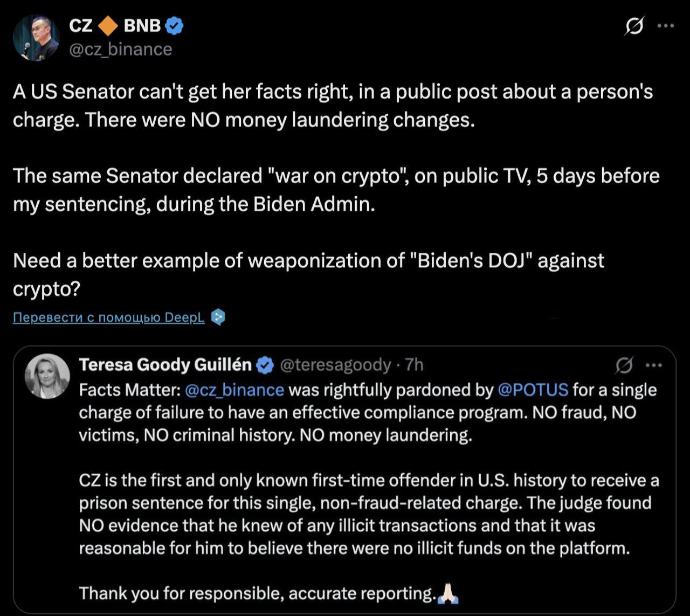Click the @POTUS mention in the quoted post

(533, 390)
